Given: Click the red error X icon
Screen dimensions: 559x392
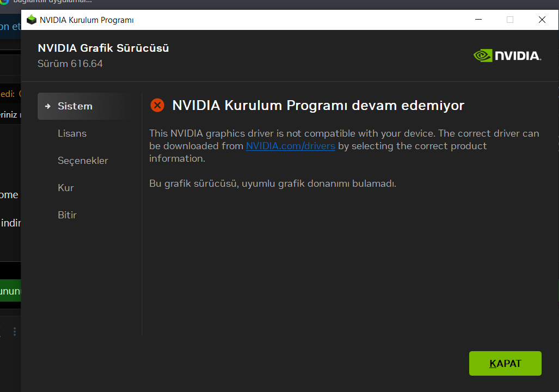Looking at the screenshot, I should tap(157, 105).
